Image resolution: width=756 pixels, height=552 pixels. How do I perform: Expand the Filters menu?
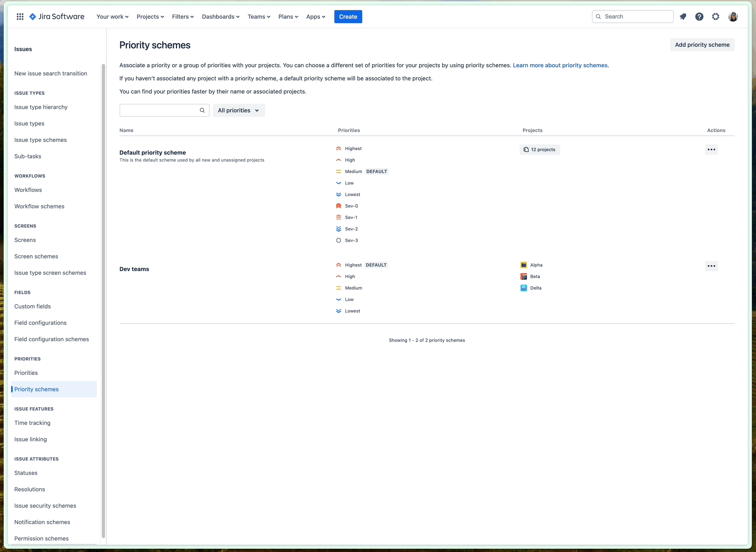click(x=183, y=16)
